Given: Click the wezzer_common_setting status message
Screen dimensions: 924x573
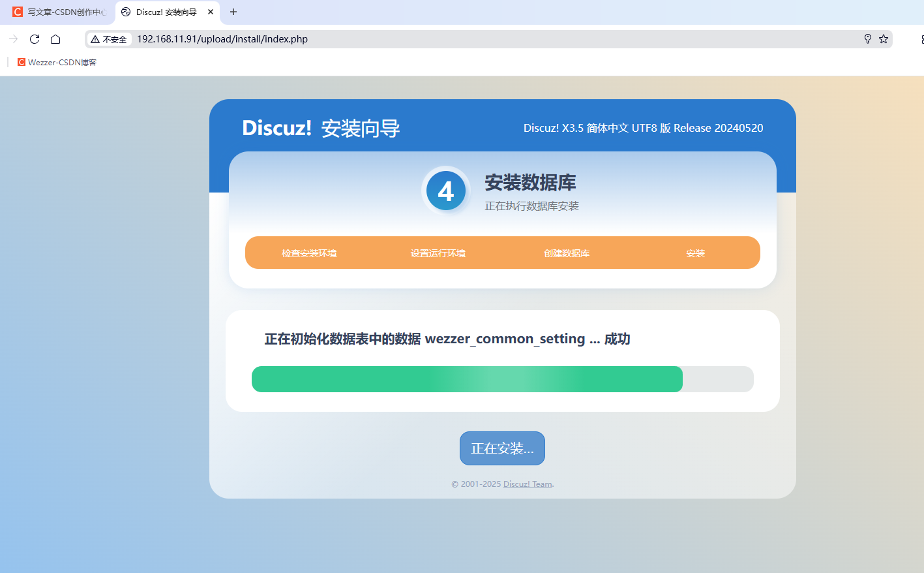Looking at the screenshot, I should coord(447,339).
